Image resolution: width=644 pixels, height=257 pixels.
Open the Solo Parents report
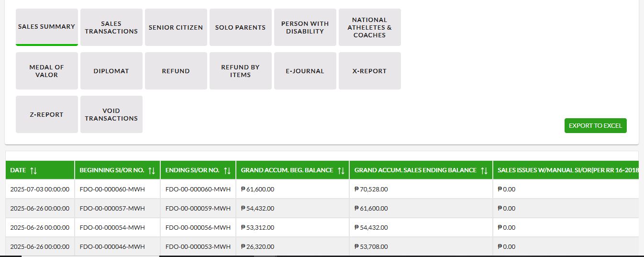[x=241, y=27]
